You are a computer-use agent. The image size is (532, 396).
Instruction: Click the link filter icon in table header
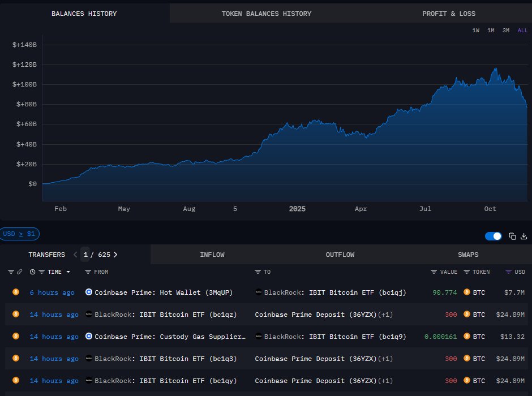coord(19,272)
